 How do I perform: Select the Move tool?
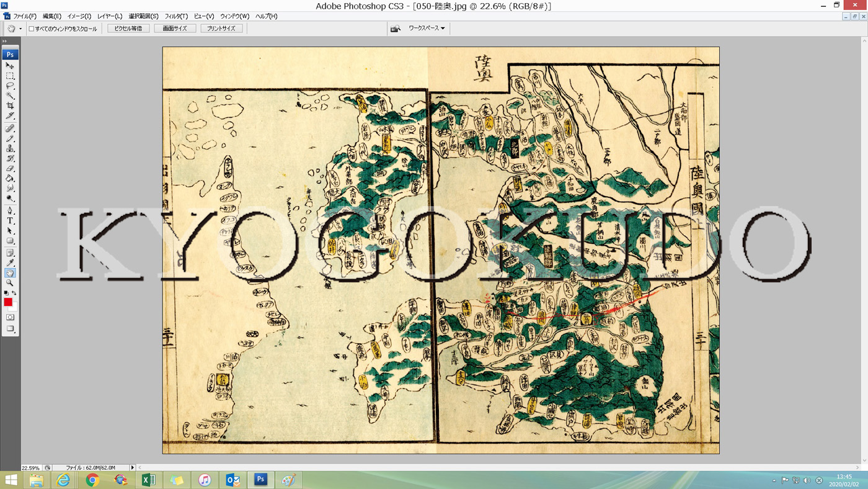click(10, 66)
